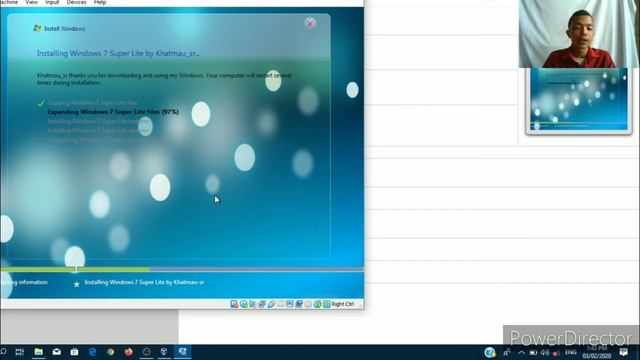The width and height of the screenshot is (640, 360).
Task: Launch Microsoft Edge from the taskbar
Action: (92, 351)
